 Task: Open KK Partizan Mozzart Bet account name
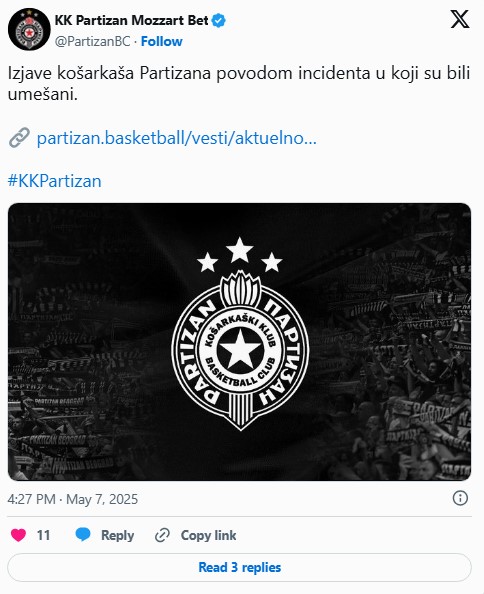coord(131,20)
